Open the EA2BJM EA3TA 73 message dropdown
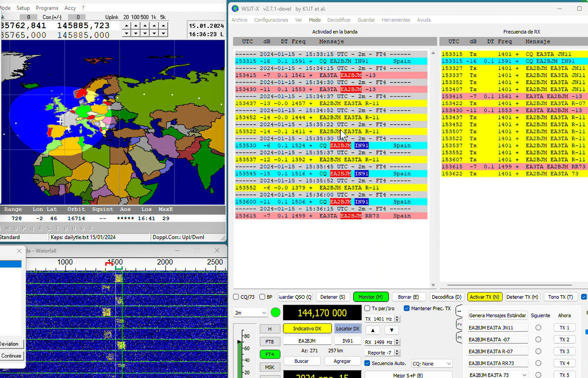The image size is (588, 378). coord(525,375)
